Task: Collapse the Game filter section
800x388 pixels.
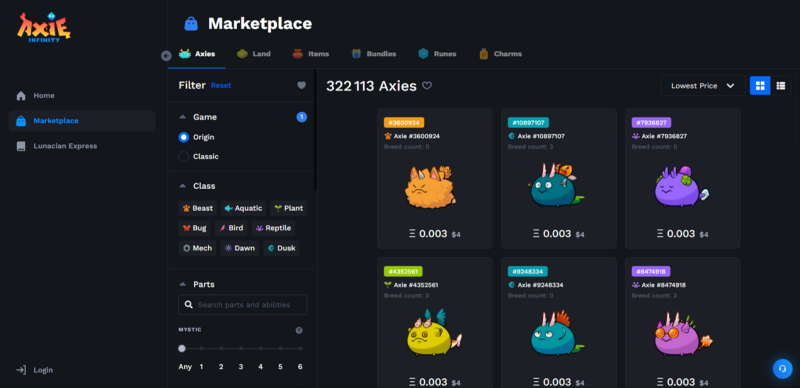Action: 183,117
